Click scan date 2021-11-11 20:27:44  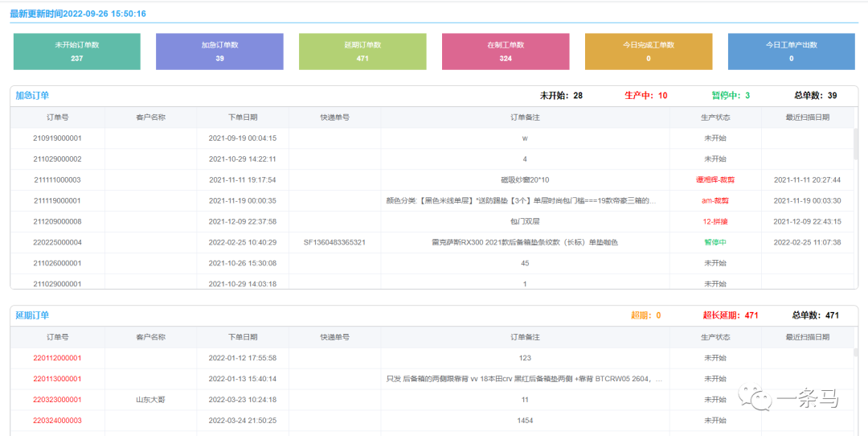808,179
